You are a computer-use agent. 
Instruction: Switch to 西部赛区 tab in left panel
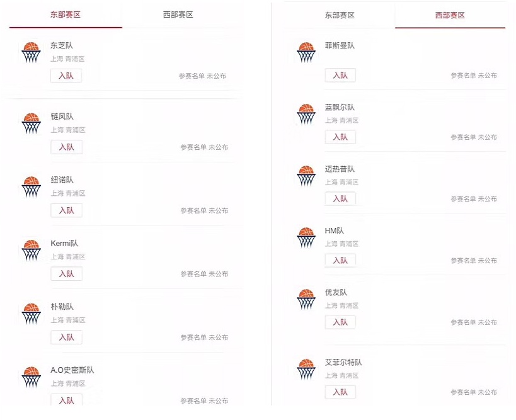[178, 15]
